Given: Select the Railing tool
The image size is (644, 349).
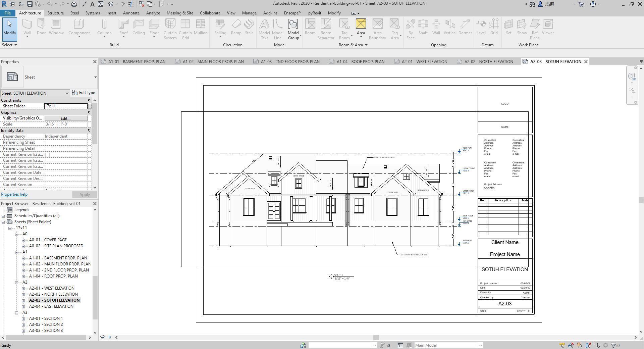Looking at the screenshot, I should coord(220,27).
